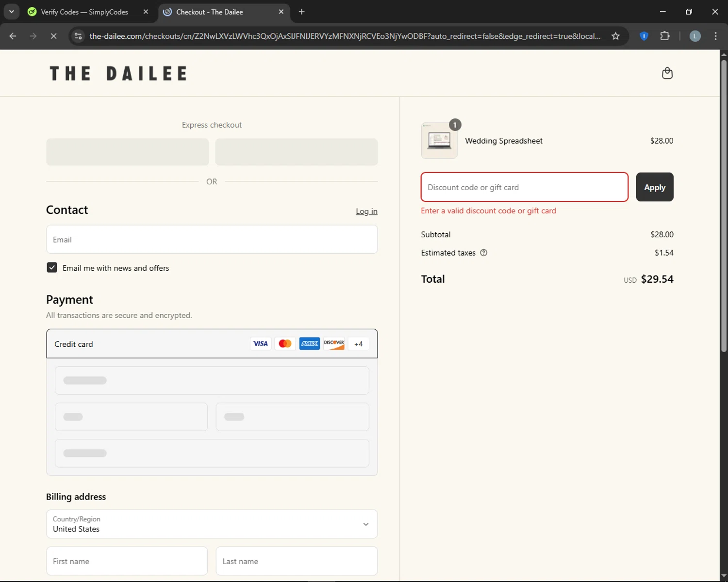Go back to the previous page

(13, 36)
